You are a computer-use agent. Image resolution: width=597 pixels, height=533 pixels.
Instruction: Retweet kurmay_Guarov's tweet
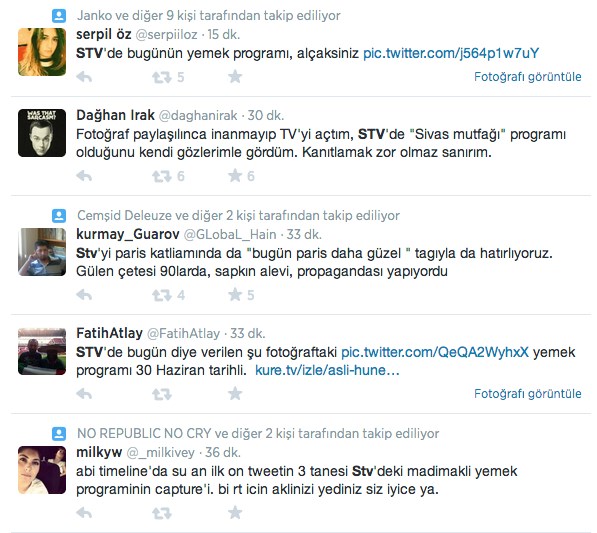[162, 295]
